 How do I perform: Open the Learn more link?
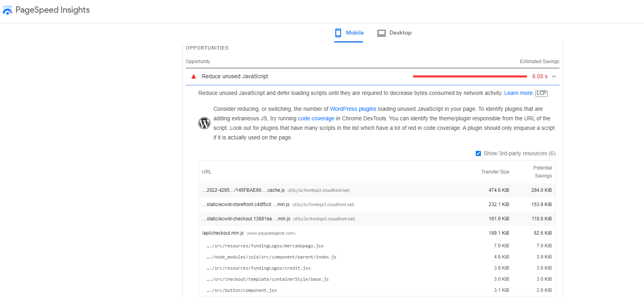tap(519, 93)
